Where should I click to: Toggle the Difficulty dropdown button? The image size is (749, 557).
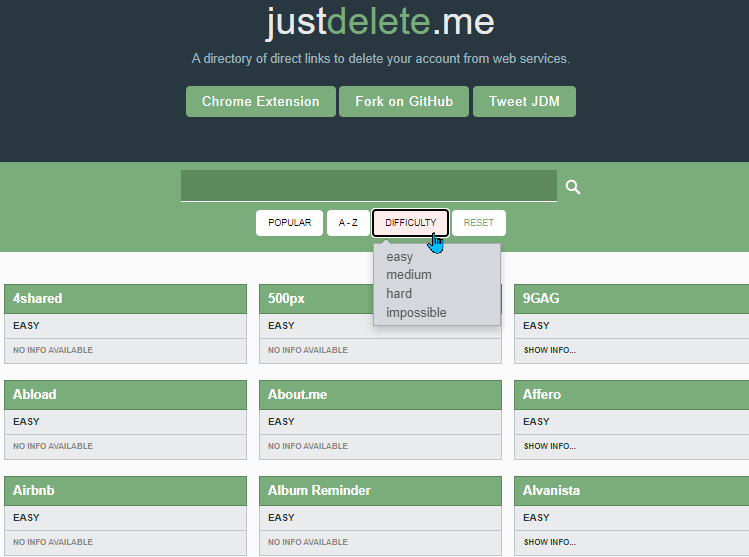[410, 223]
